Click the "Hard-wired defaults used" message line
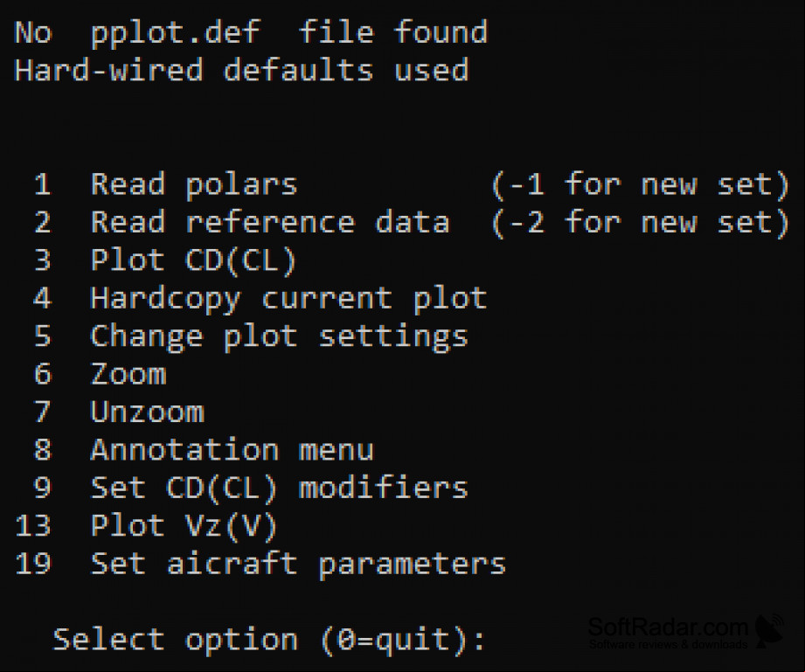The width and height of the screenshot is (805, 672). click(x=241, y=71)
